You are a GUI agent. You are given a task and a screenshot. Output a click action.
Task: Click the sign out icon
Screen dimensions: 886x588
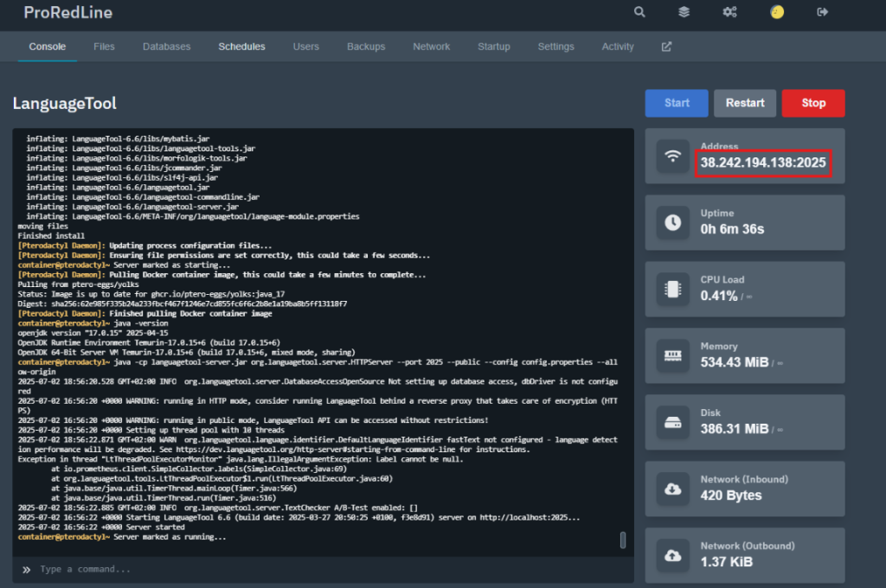[x=822, y=12]
